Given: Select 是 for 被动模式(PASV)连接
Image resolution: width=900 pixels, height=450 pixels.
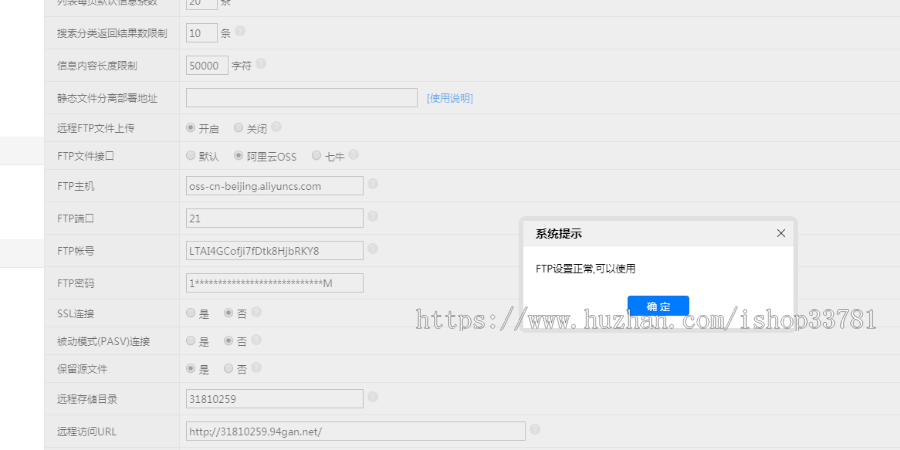Looking at the screenshot, I should click(x=191, y=340).
